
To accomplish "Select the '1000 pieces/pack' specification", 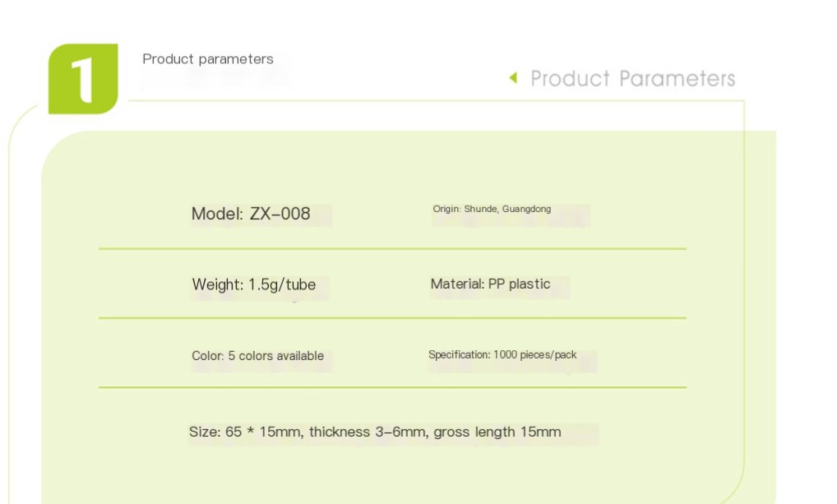I will tap(534, 355).
